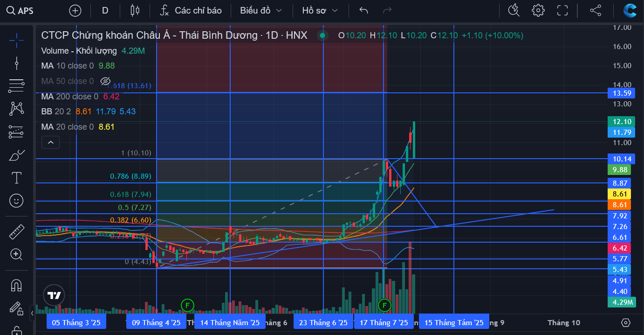The image size is (644, 335).
Task: Open the forecasting and measurement tool
Action: pyautogui.click(x=16, y=132)
